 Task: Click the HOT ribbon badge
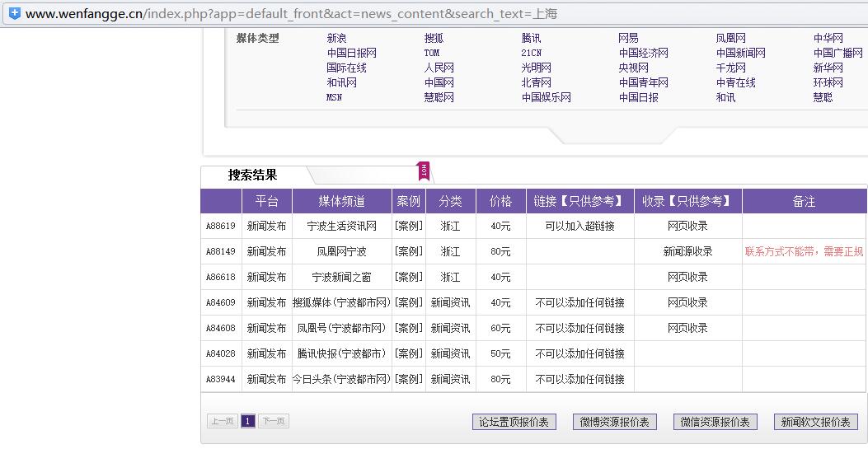click(x=424, y=171)
